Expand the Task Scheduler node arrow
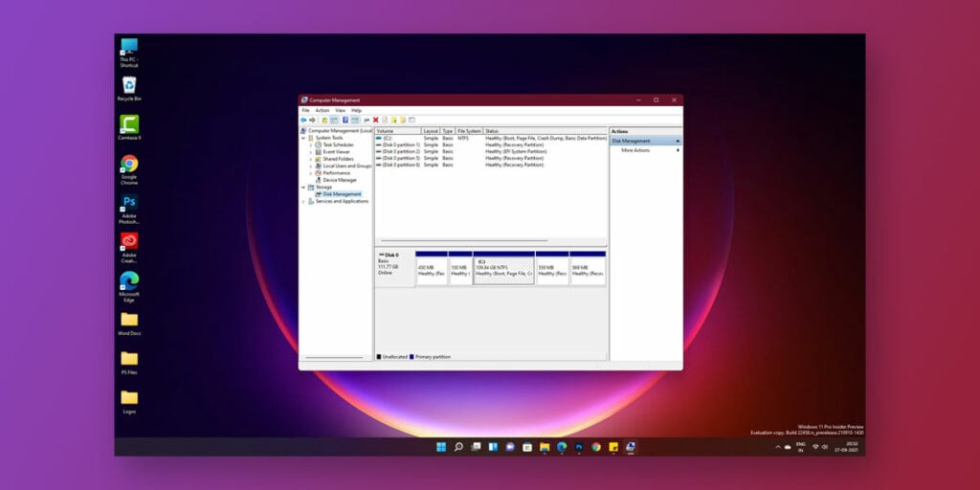The height and width of the screenshot is (490, 980). point(311,145)
